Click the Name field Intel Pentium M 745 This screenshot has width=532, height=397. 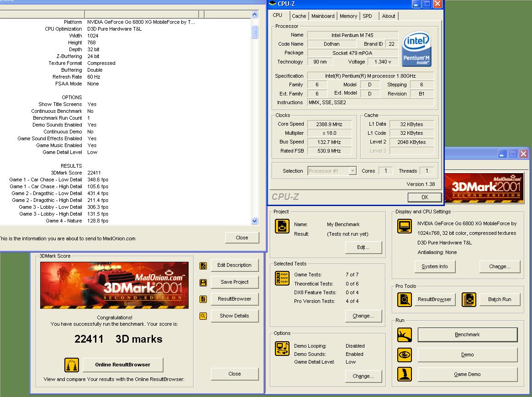(353, 35)
